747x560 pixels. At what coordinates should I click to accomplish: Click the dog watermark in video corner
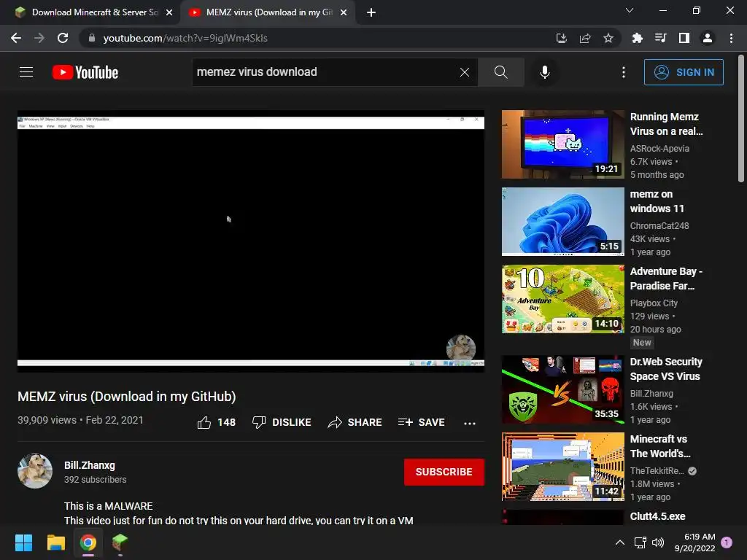[x=461, y=348]
